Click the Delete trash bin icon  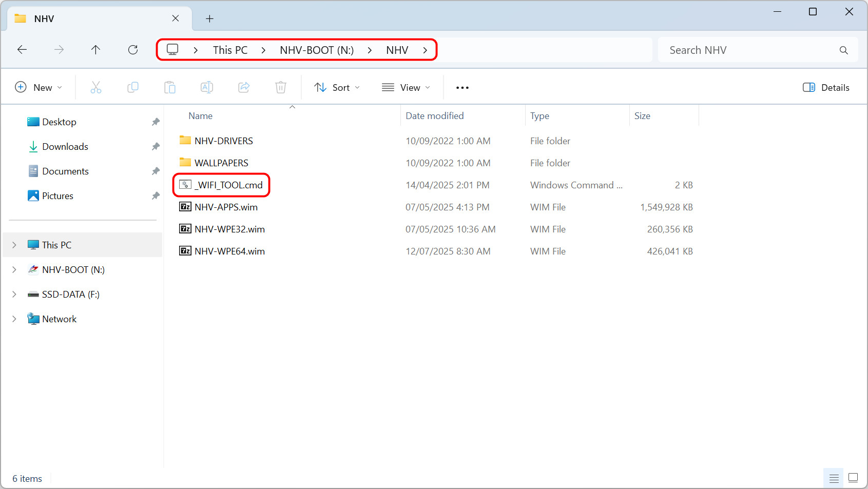coord(281,88)
